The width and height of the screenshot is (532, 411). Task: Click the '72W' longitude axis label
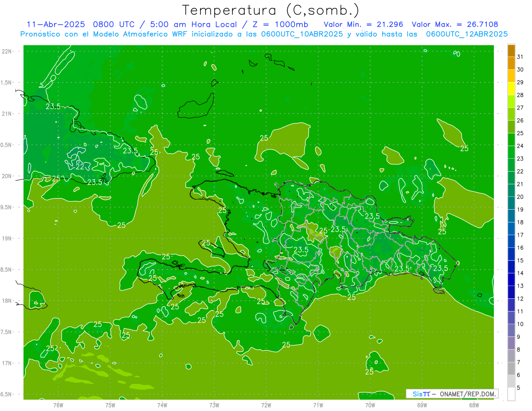coord(266,405)
